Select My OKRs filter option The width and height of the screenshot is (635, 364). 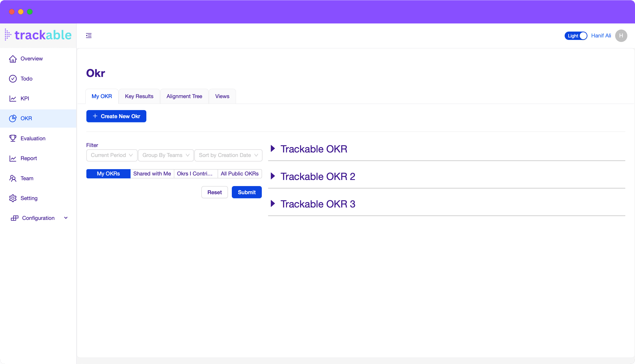(108, 173)
